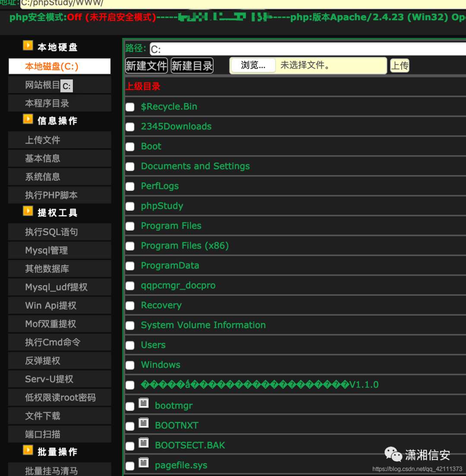This screenshot has width=466, height=476.
Task: Open 其他数据库 menu entry
Action: [x=60, y=269]
